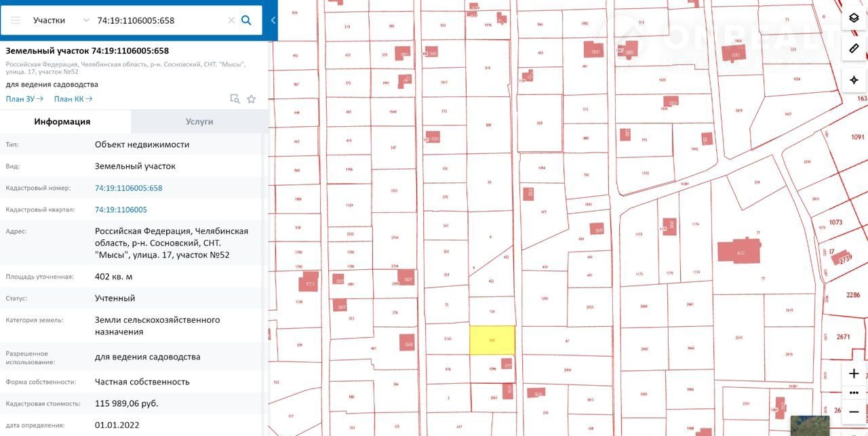Open cadastral quarter link 74:19:1106005
This screenshot has width=868, height=436.
coord(121,210)
